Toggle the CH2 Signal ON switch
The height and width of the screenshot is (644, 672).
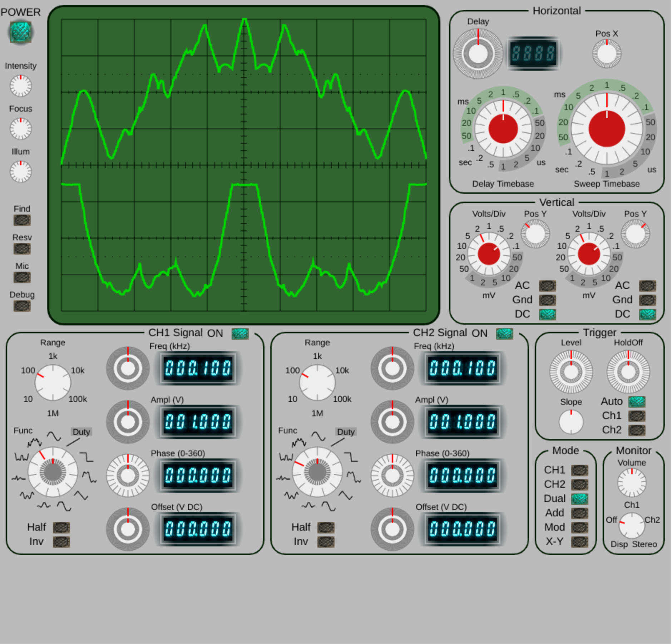pyautogui.click(x=505, y=334)
